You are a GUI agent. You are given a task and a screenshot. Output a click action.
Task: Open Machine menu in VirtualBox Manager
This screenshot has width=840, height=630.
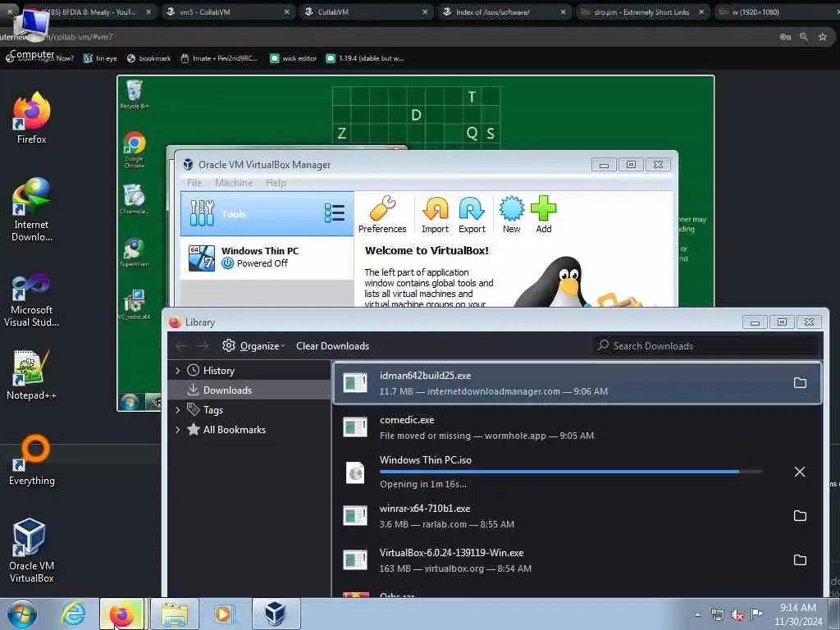click(x=234, y=183)
